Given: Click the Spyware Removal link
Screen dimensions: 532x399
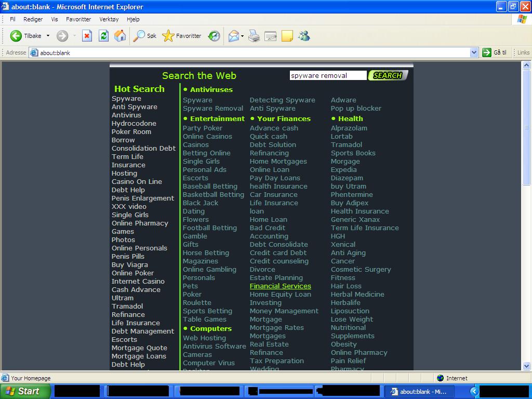Looking at the screenshot, I should [x=212, y=109].
